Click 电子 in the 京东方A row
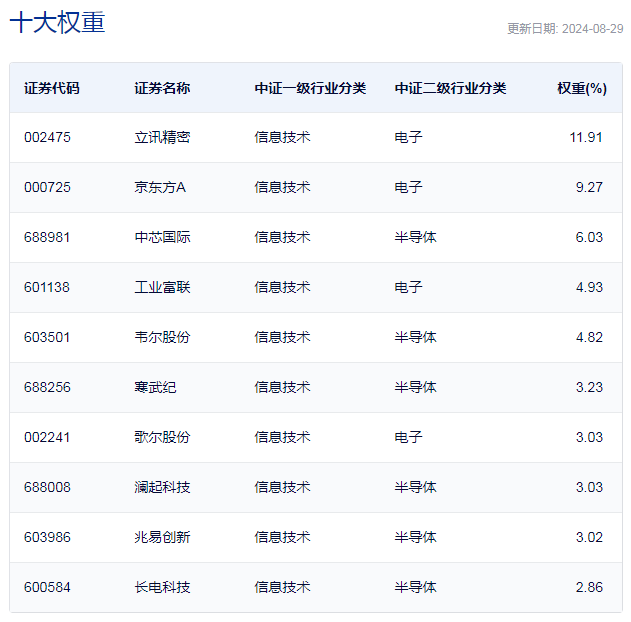The height and width of the screenshot is (622, 631). [408, 187]
